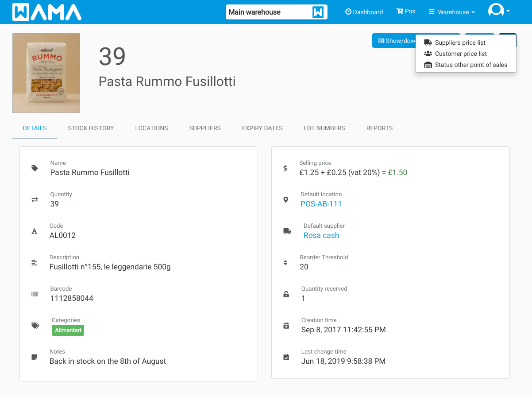532x397 pixels.
Task: Click the calendar icon beside Last change time
Action: pyautogui.click(x=286, y=357)
